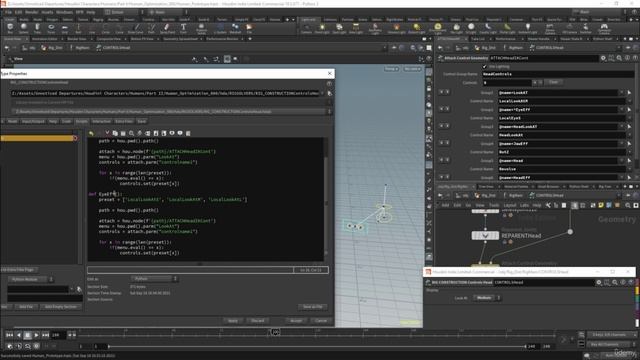Click the Play button in playbar

[x=36, y=335]
